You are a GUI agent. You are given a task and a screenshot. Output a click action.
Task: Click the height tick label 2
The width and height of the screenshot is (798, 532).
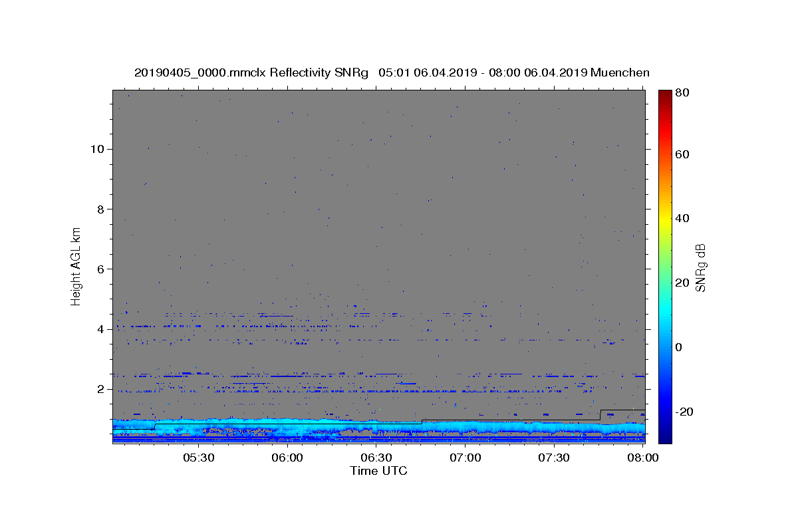[x=100, y=389]
